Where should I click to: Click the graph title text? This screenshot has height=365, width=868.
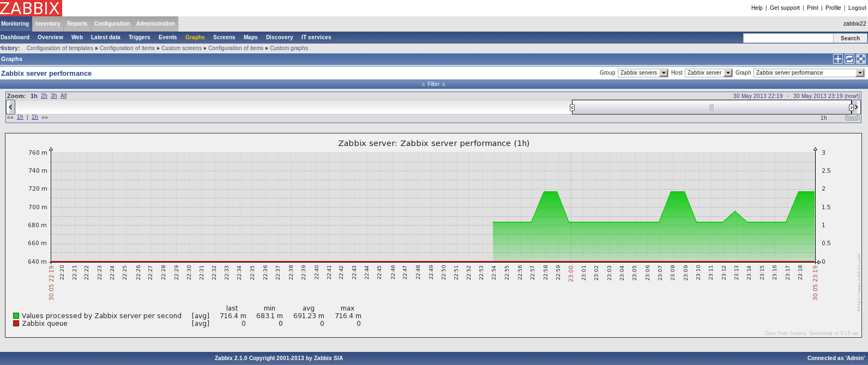point(433,143)
